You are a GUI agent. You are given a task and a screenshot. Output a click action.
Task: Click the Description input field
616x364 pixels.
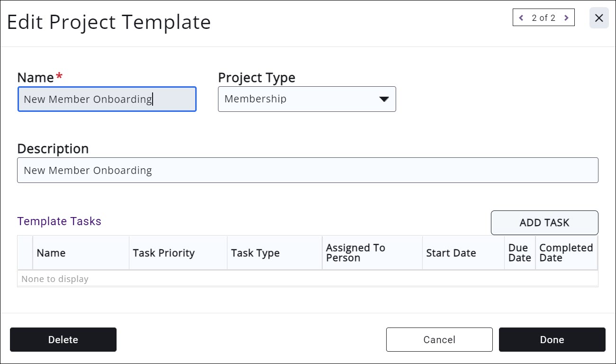pyautogui.click(x=308, y=170)
